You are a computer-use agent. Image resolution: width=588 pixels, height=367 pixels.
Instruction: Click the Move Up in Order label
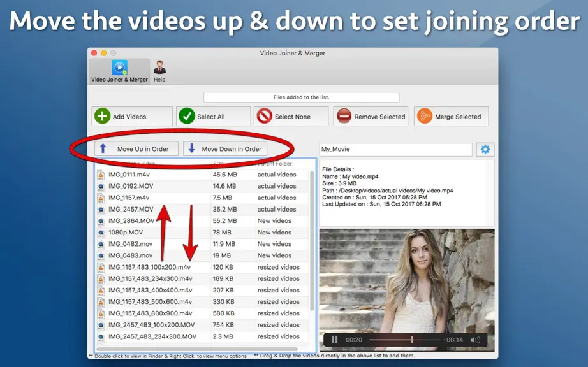click(143, 148)
